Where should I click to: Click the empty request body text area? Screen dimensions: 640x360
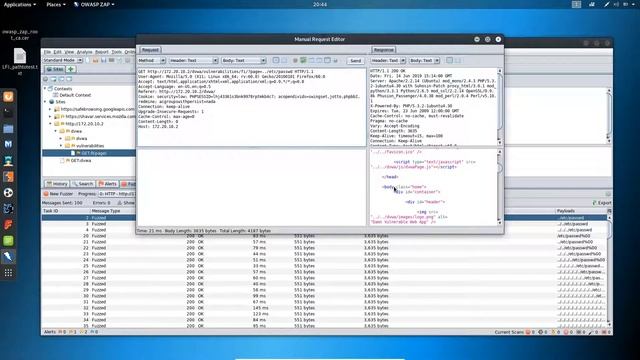coord(251,187)
